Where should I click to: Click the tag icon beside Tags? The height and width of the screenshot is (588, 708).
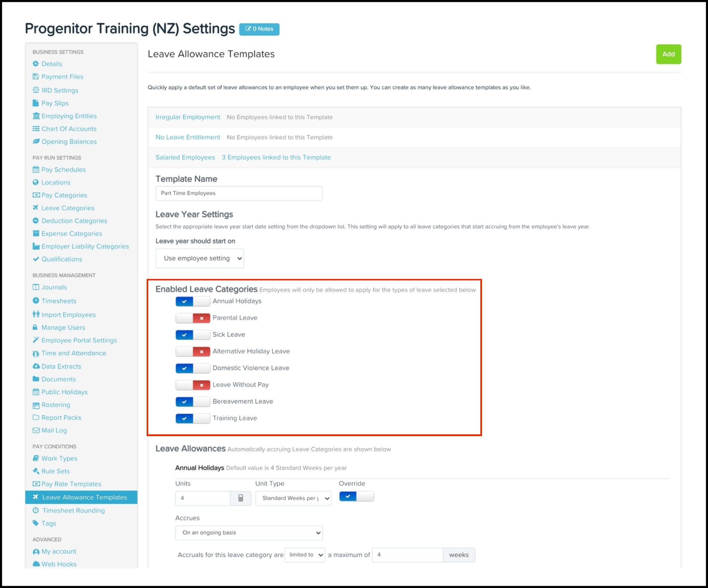coord(36,523)
